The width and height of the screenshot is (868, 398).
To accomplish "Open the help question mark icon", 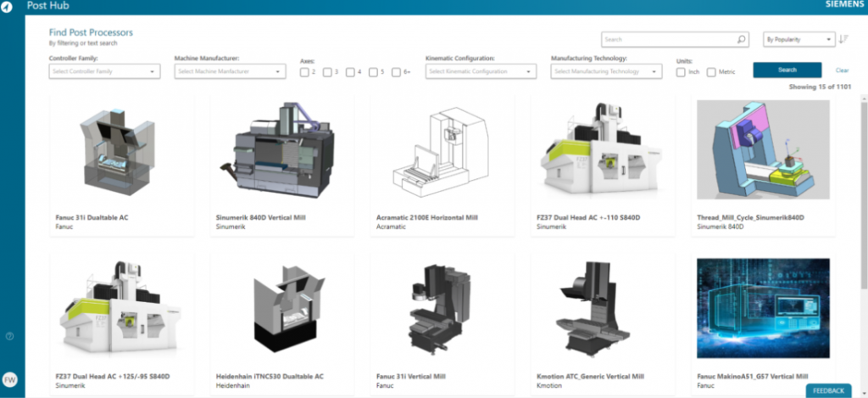I will (x=9, y=336).
